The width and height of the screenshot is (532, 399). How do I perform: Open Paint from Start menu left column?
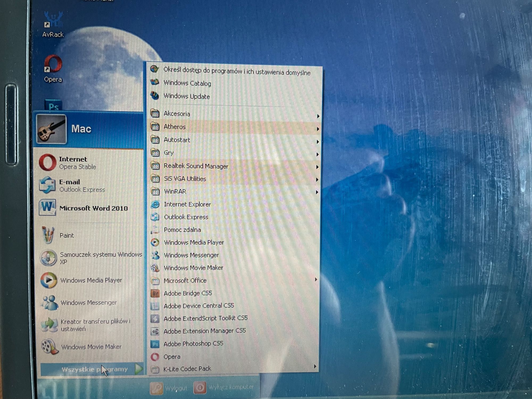coord(48,235)
